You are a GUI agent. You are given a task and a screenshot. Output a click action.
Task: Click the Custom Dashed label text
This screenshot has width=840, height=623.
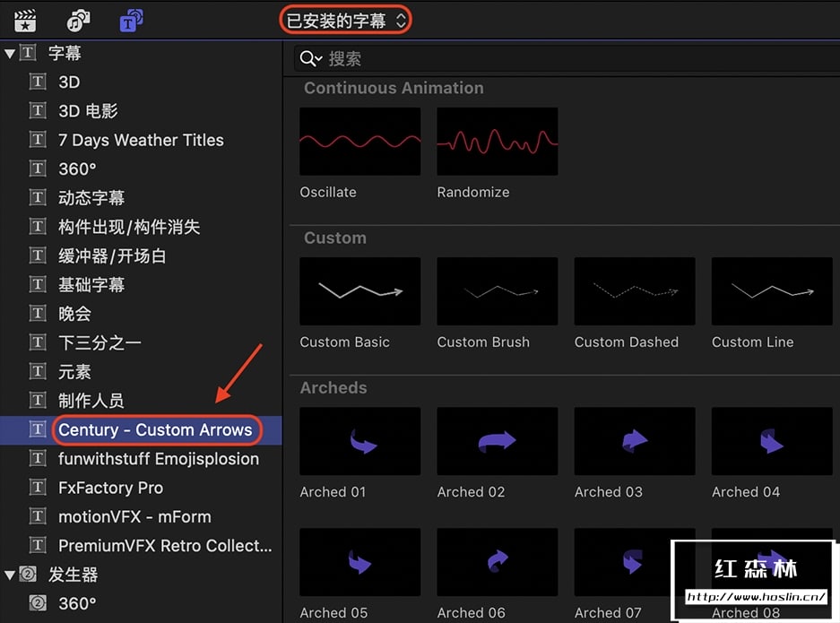tap(627, 342)
